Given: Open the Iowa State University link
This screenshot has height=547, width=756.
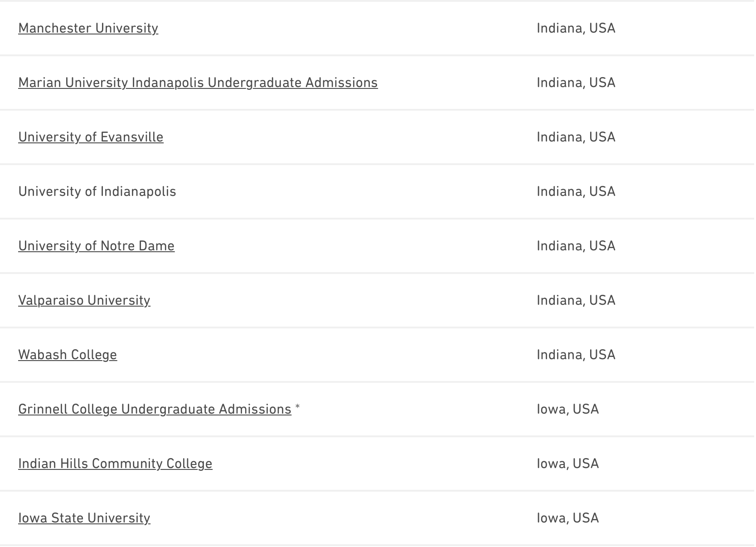Looking at the screenshot, I should (84, 518).
